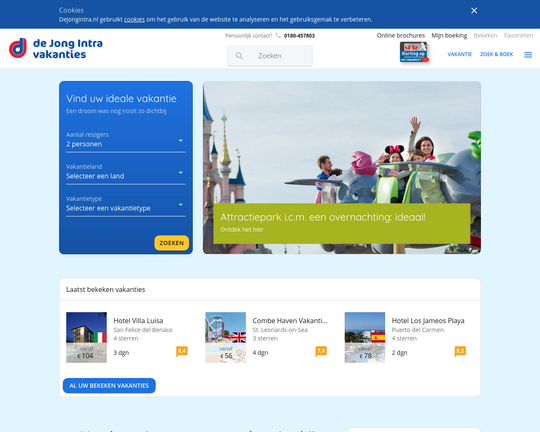Open Online brochures

401,35
